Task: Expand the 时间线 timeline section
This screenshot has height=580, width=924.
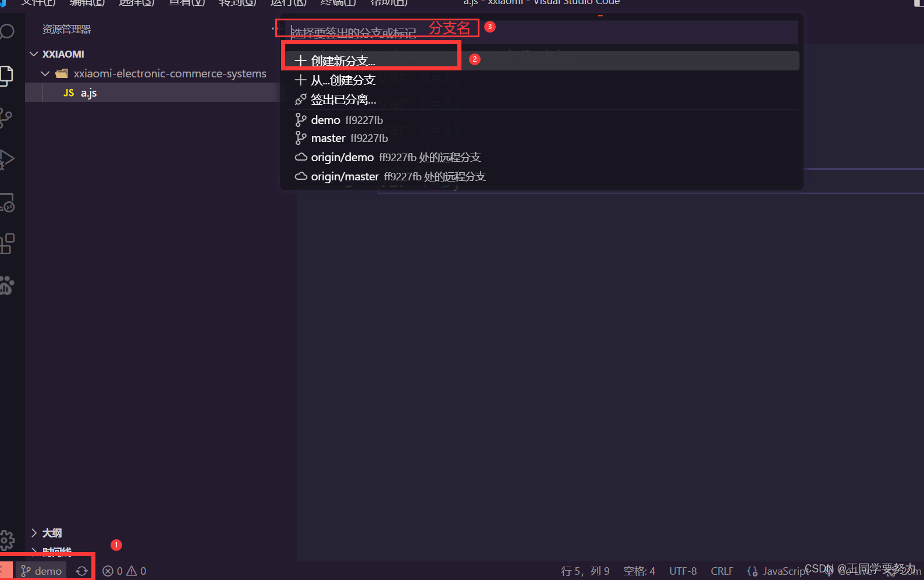Action: coord(51,552)
